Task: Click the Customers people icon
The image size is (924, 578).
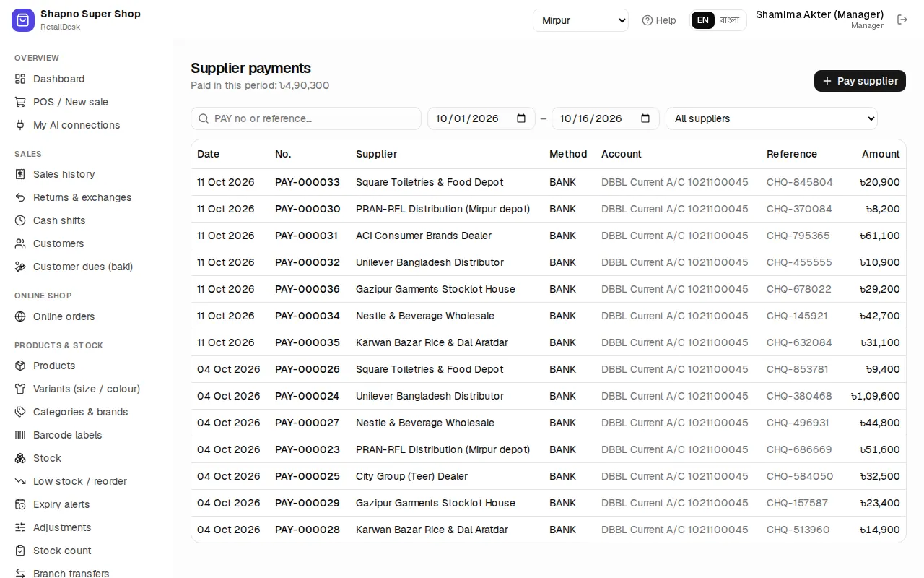Action: [20, 243]
